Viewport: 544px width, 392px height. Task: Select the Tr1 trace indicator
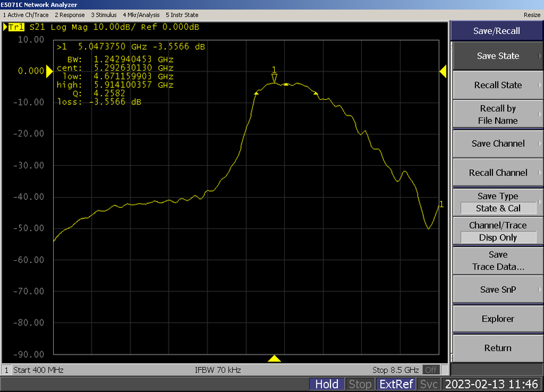coord(14,28)
